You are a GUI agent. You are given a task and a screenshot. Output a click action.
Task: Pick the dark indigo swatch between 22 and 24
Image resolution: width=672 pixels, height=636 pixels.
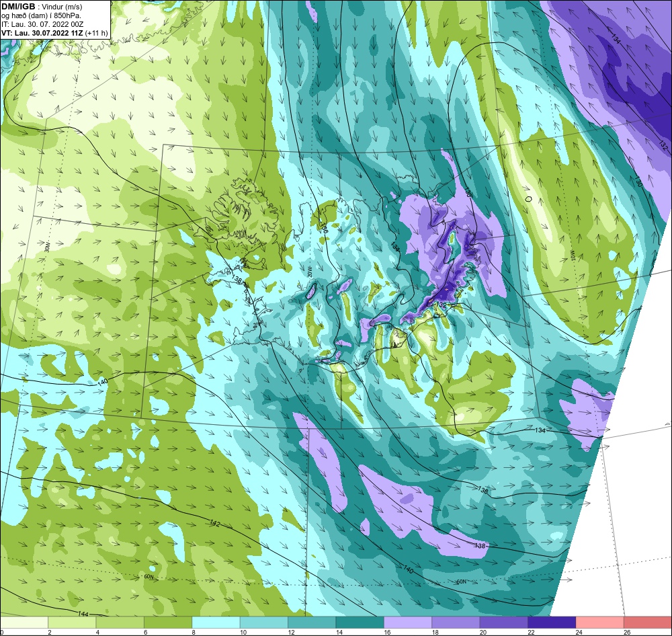(x=552, y=622)
